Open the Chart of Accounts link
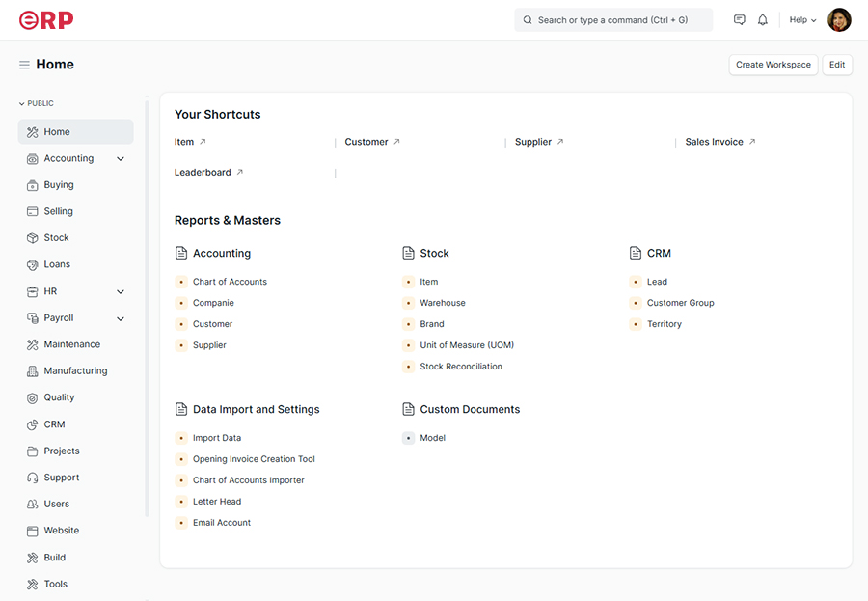 coord(230,282)
